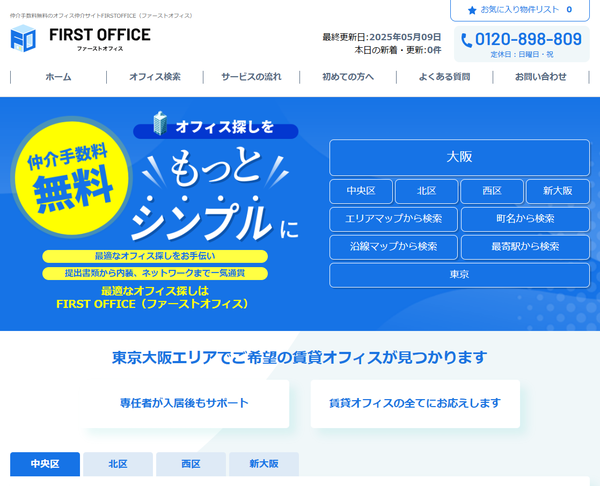Click 最適なオフィス探しをお手伝い yellow label

[x=155, y=256]
